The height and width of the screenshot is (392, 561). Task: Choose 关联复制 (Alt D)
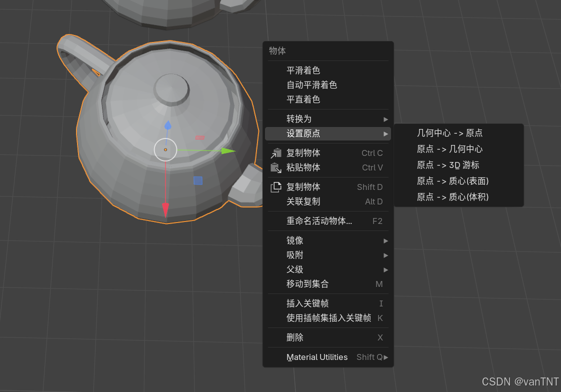(327, 201)
